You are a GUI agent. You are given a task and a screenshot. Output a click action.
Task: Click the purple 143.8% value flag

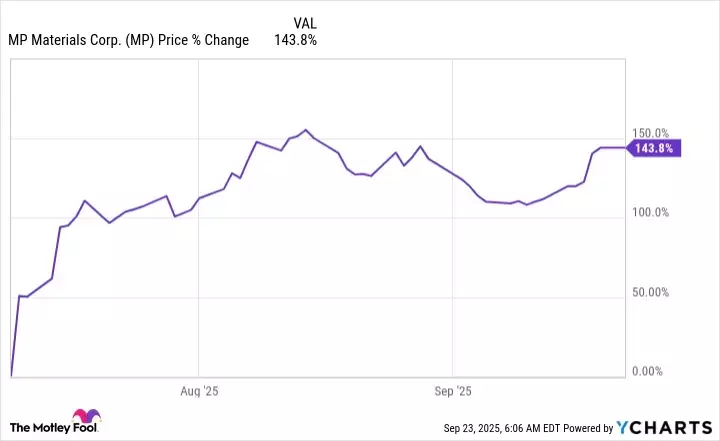(653, 148)
